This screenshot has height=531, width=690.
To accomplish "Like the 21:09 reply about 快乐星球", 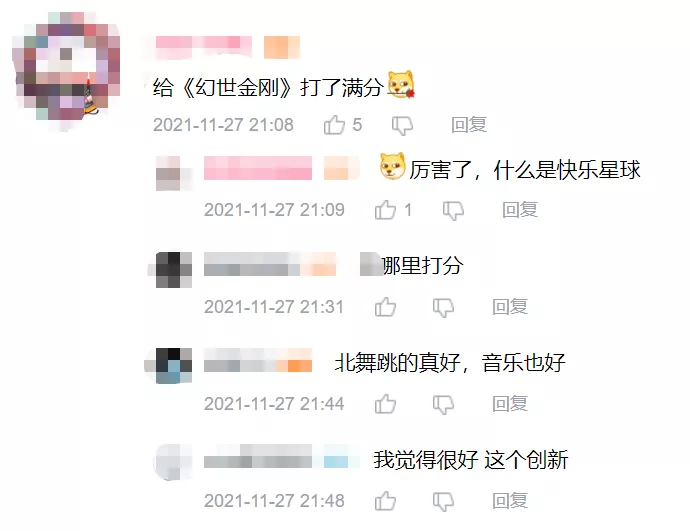I will click(x=385, y=209).
